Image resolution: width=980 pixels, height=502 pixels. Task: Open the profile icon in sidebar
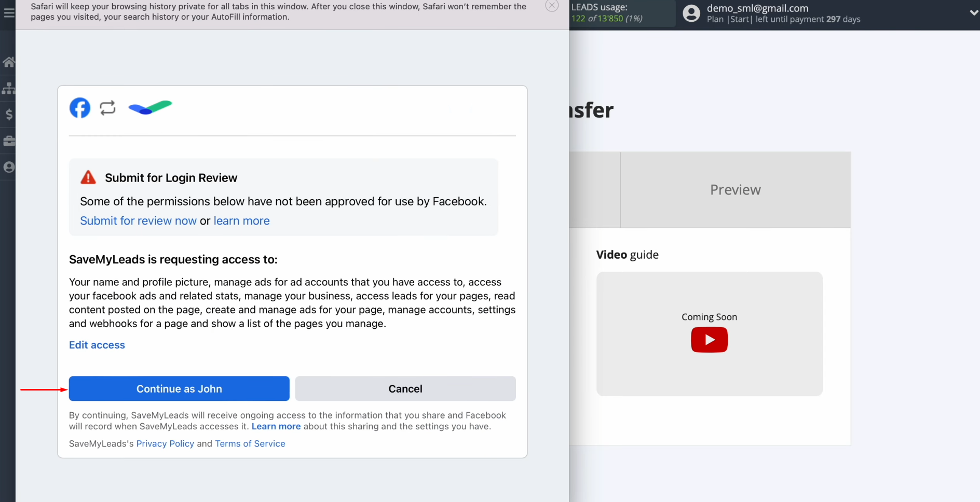9,167
